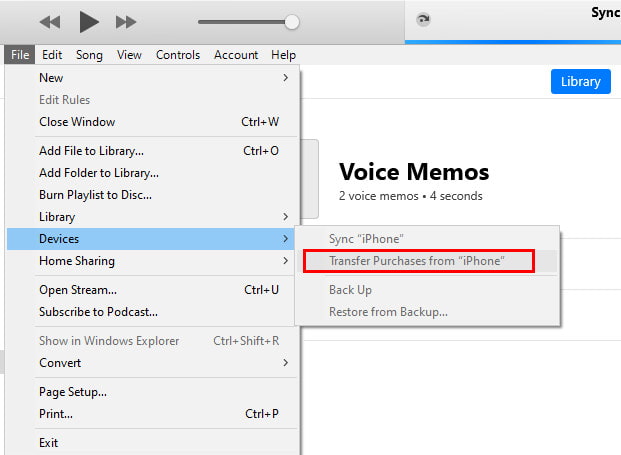Choose Print... from File menu
This screenshot has width=621, height=455.
[152, 414]
